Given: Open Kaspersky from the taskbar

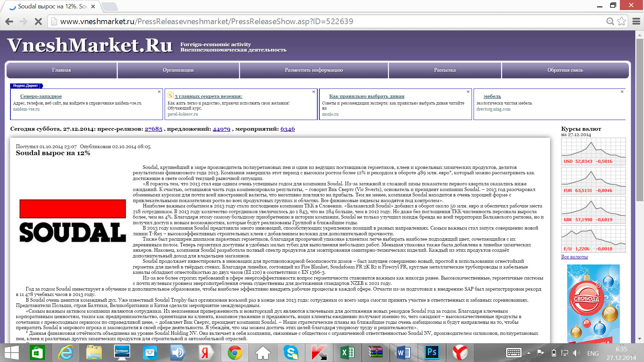Looking at the screenshot, I should 319,353.
